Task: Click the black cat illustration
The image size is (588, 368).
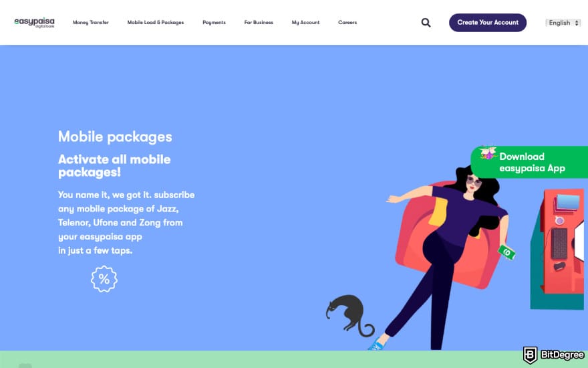Action: [x=349, y=315]
